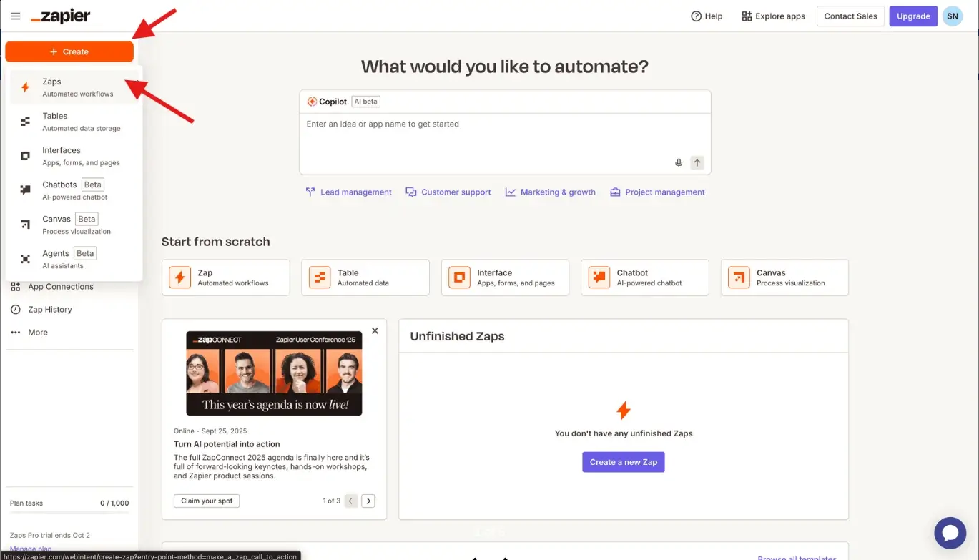Viewport: 979px width, 560px height.
Task: Open App Connections in the sidebar
Action: click(61, 287)
